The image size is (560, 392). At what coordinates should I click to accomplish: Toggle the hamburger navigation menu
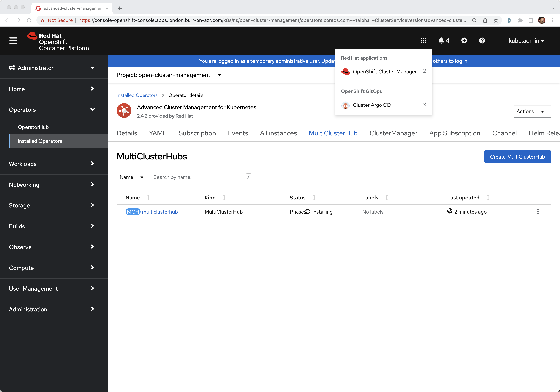point(13,41)
